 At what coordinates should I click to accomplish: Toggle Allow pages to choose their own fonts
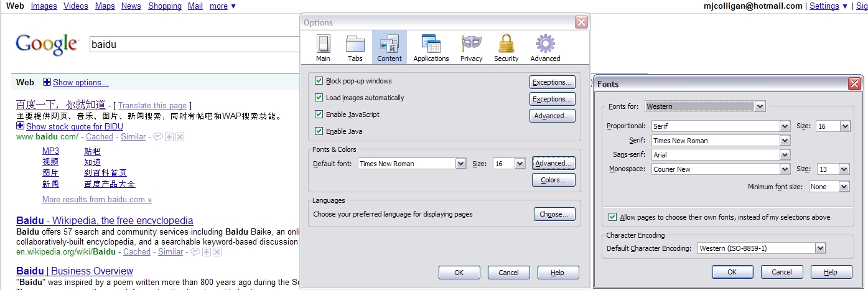point(613,217)
